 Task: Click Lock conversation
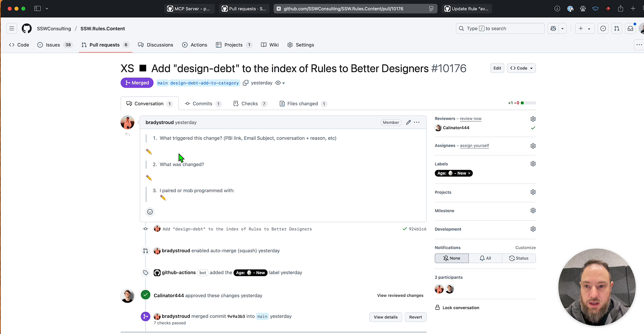(457, 307)
